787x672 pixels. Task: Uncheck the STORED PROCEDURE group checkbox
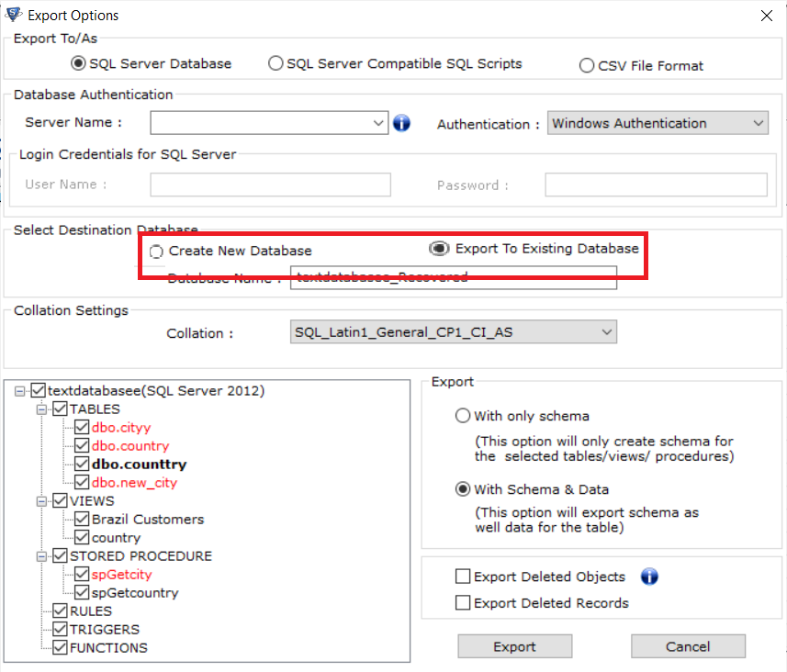pos(60,555)
